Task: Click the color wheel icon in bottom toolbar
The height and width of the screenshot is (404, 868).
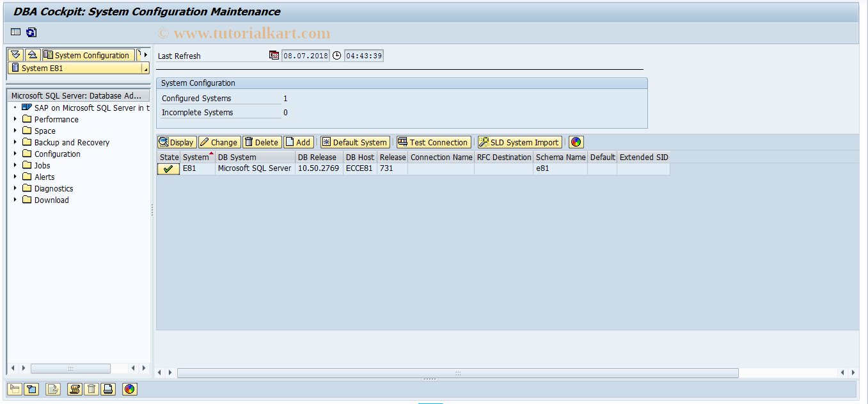Action: pos(130,389)
